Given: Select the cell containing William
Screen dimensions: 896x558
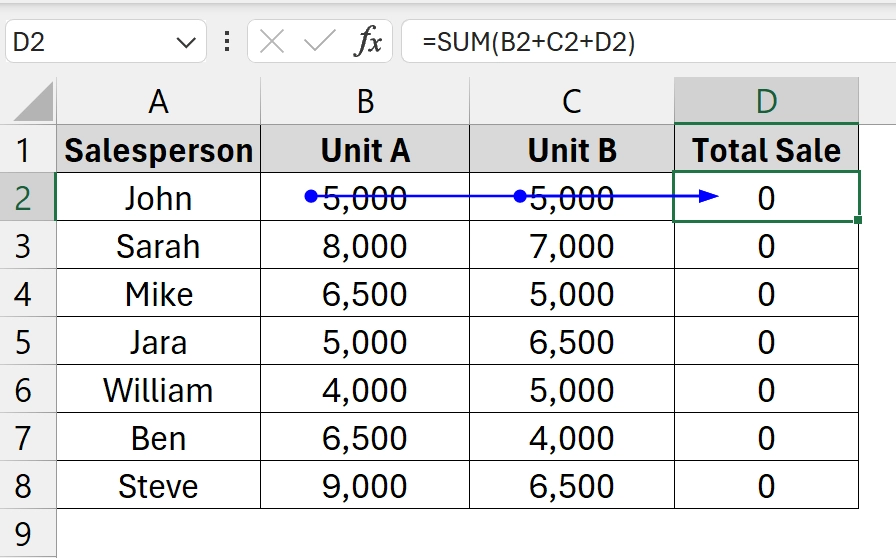Looking at the screenshot, I should pos(158,389).
